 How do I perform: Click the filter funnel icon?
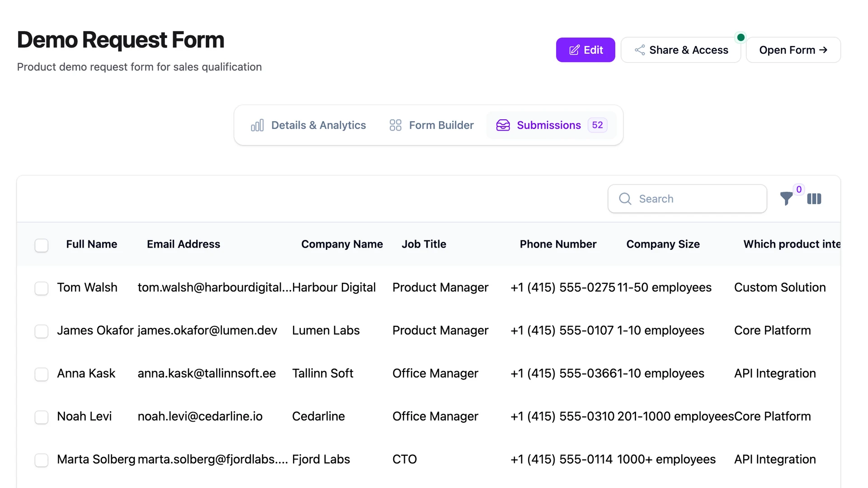tap(786, 199)
